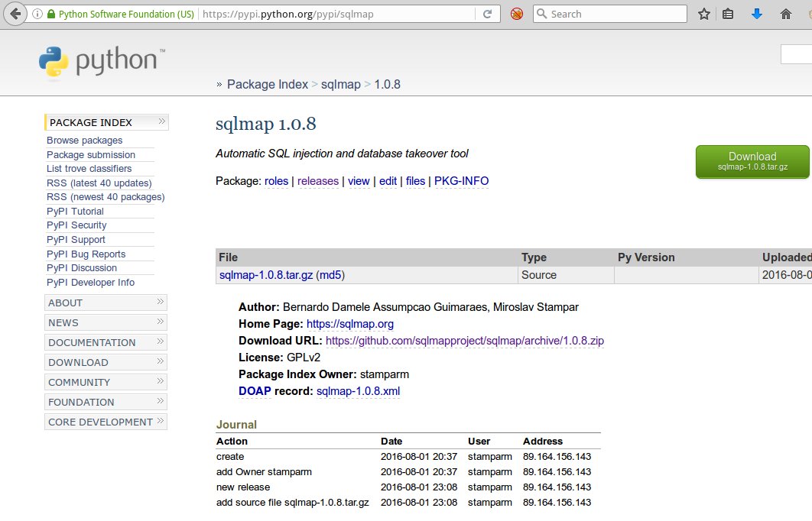Open the DOAP link

tap(255, 391)
